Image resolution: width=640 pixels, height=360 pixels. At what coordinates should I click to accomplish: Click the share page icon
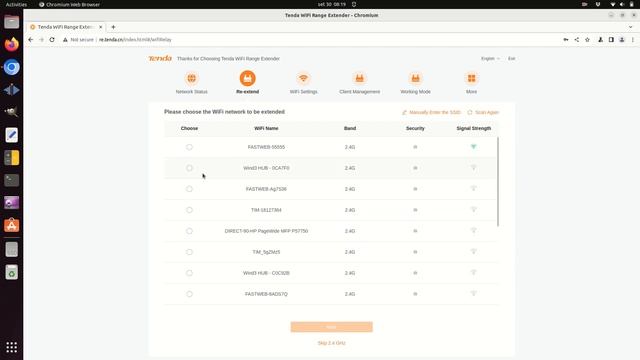point(576,40)
